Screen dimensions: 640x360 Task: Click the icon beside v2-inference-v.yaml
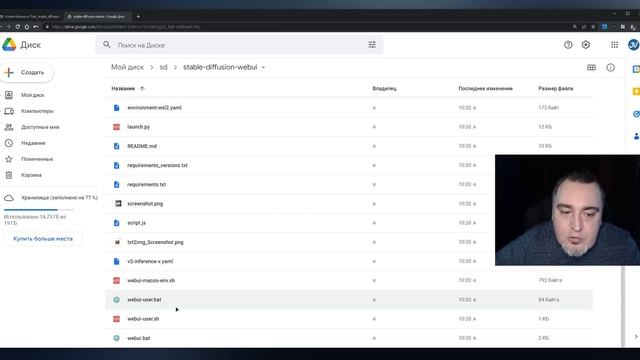(116, 261)
